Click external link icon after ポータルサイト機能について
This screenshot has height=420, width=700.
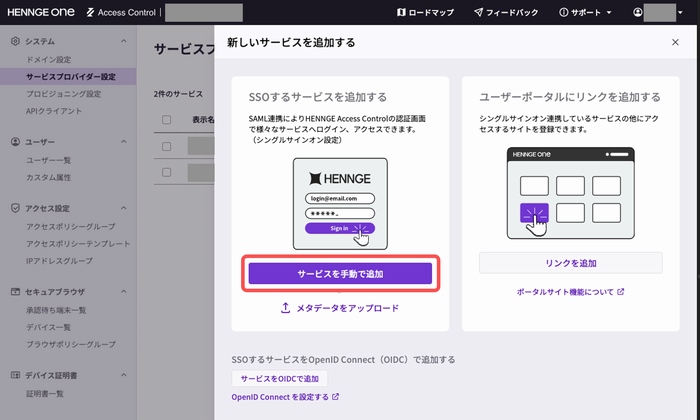(621, 291)
